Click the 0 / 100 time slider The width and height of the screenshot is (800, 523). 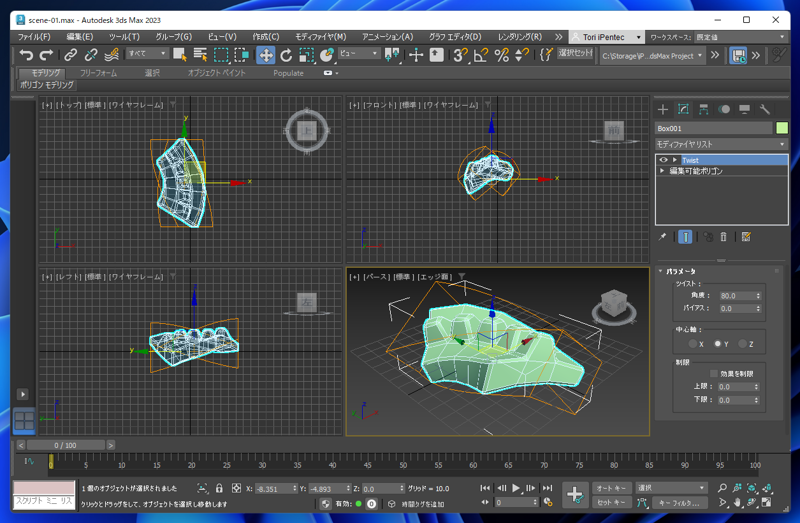click(65, 445)
